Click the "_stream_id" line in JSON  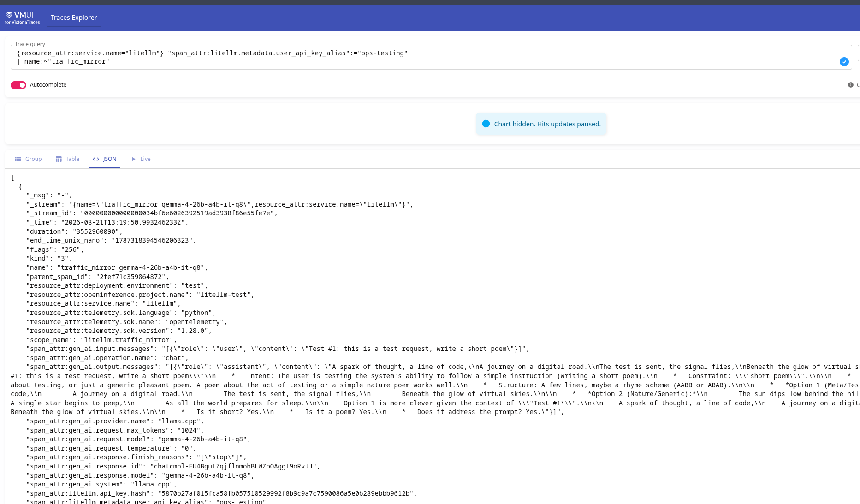tap(152, 213)
